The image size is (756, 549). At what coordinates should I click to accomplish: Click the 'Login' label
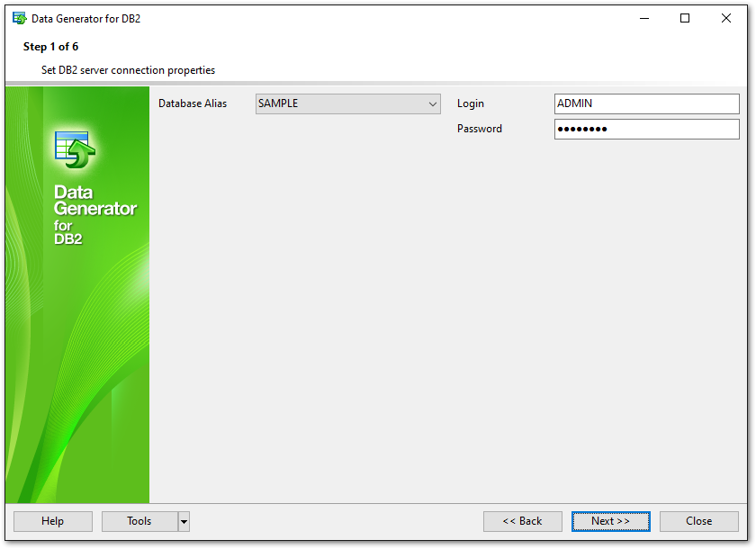[471, 104]
